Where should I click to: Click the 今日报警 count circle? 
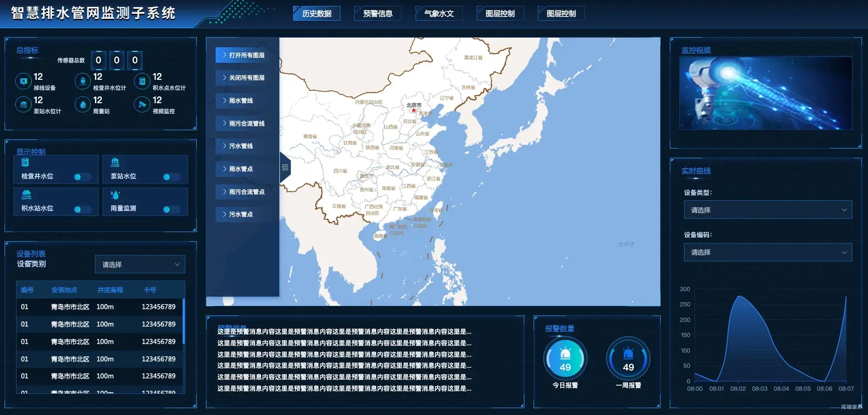coord(565,359)
